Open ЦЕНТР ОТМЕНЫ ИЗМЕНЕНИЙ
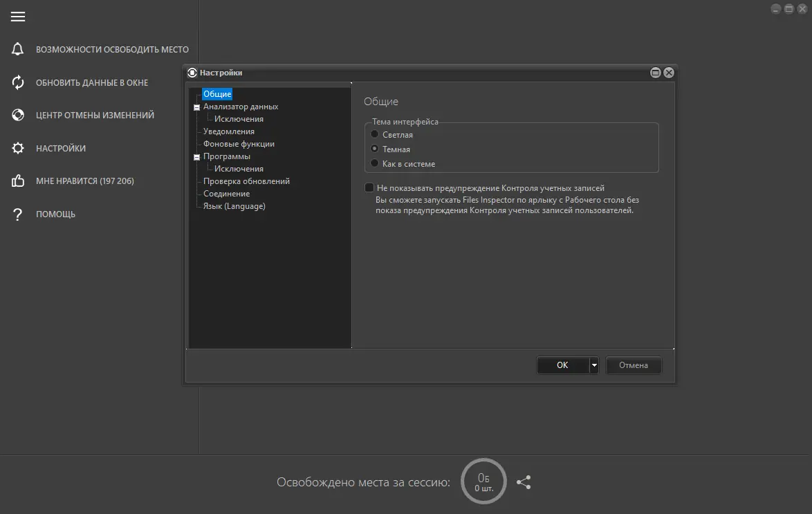The height and width of the screenshot is (514, 812). pyautogui.click(x=95, y=115)
